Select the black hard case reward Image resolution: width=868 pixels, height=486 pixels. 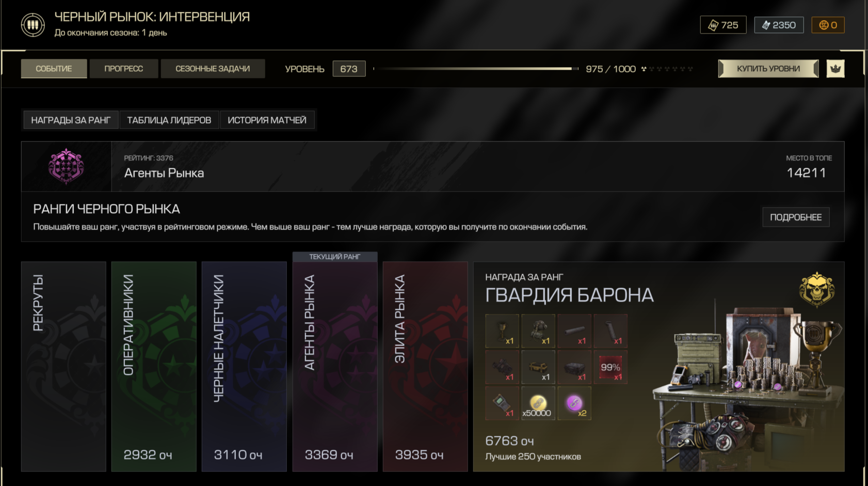[x=574, y=367]
